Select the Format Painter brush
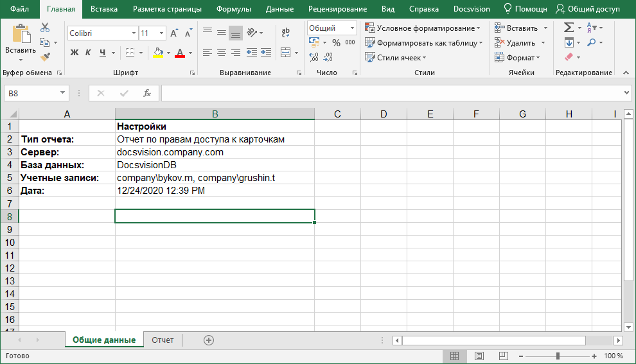Image resolution: width=636 pixels, height=364 pixels. 44,56
